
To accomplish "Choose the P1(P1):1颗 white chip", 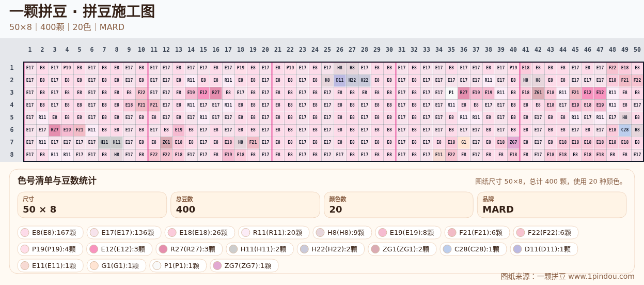I will tap(178, 266).
